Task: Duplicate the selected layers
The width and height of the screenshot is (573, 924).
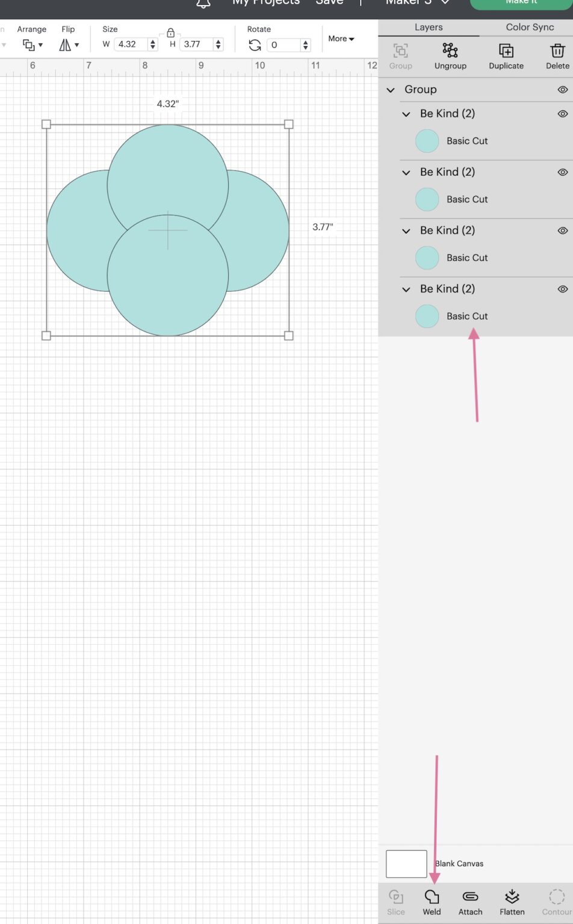Action: pos(506,55)
